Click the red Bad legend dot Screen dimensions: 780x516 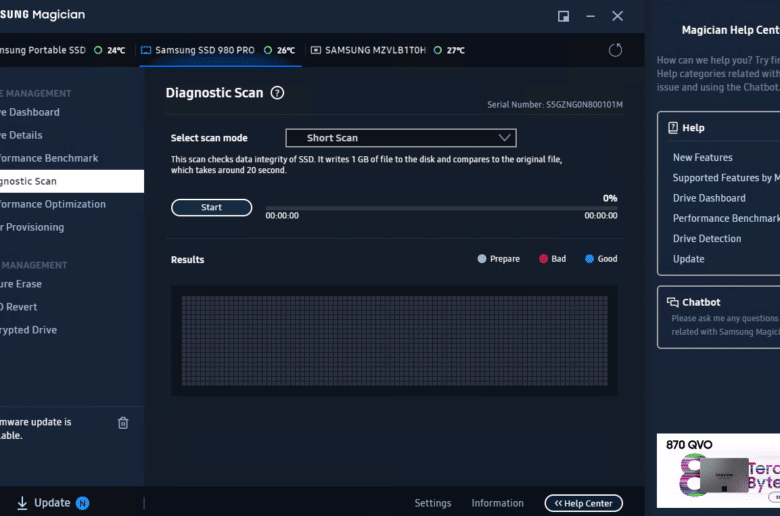click(x=543, y=259)
